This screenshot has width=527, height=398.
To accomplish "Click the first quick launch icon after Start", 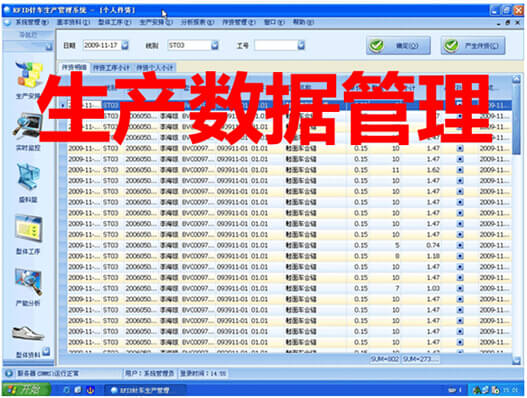I will click(x=67, y=390).
